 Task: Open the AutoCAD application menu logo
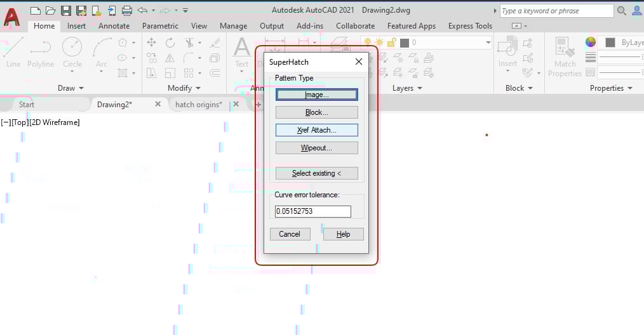[11, 18]
